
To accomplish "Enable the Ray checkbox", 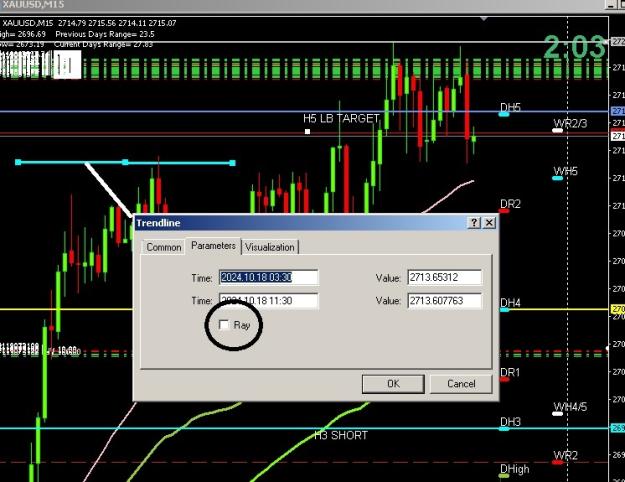I will (x=224, y=325).
